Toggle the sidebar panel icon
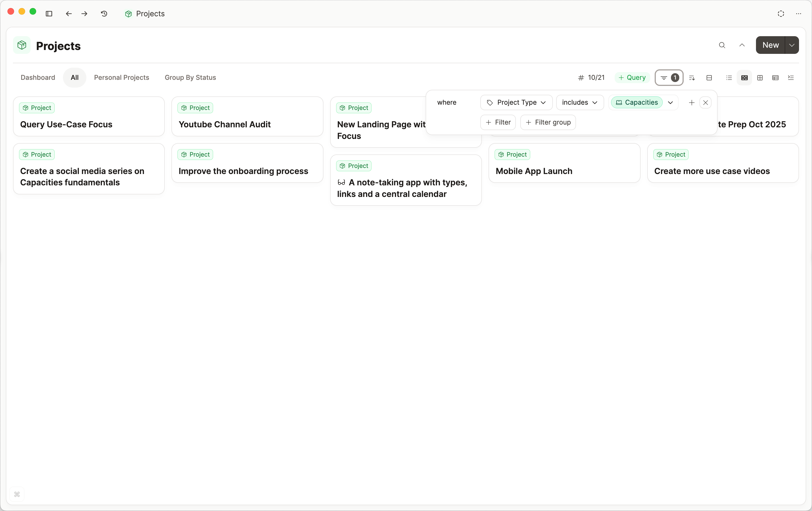The width and height of the screenshot is (812, 511). (49, 14)
